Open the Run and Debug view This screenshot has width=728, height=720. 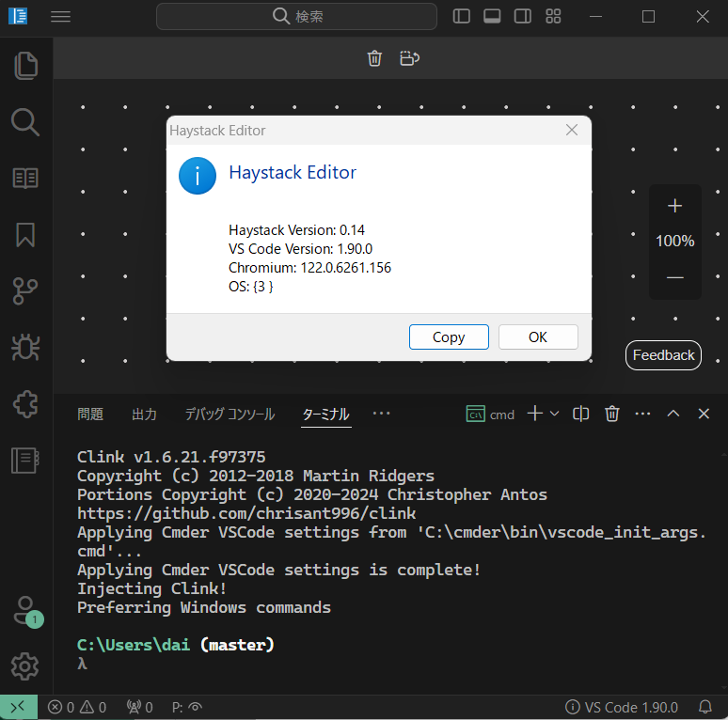coord(25,348)
